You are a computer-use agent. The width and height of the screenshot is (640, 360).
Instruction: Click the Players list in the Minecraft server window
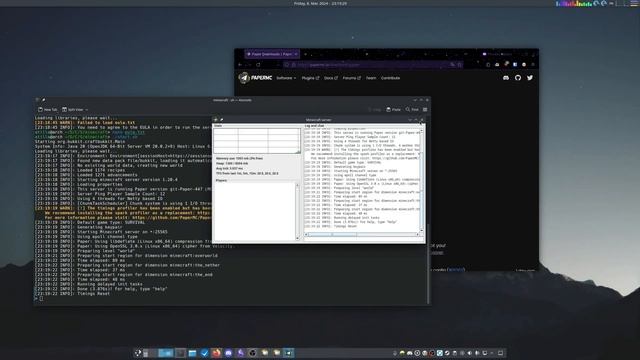coord(254,211)
